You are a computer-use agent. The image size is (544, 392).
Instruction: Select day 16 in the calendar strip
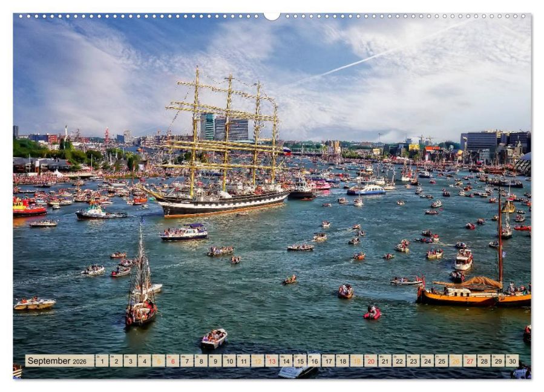pos(314,361)
